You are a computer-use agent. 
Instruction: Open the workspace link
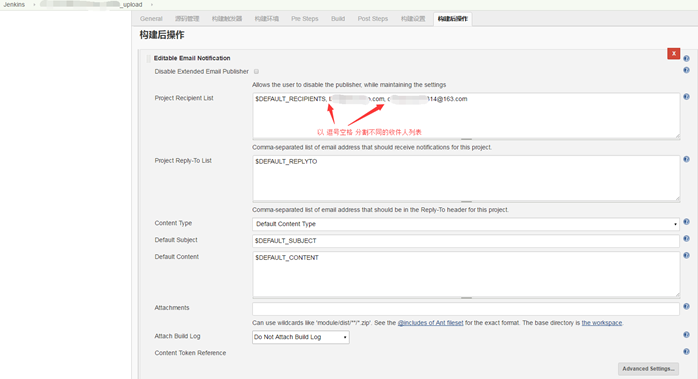pos(602,323)
